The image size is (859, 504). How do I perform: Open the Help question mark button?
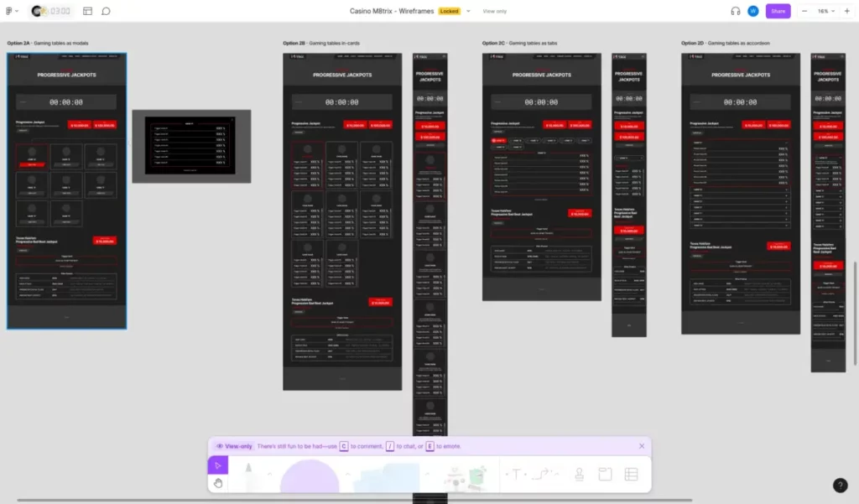[x=841, y=486]
